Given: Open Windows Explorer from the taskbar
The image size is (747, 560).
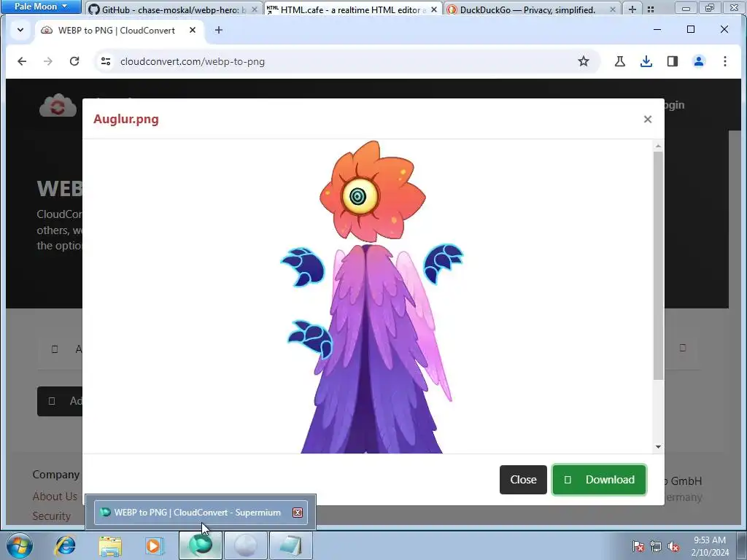Looking at the screenshot, I should click(x=109, y=545).
